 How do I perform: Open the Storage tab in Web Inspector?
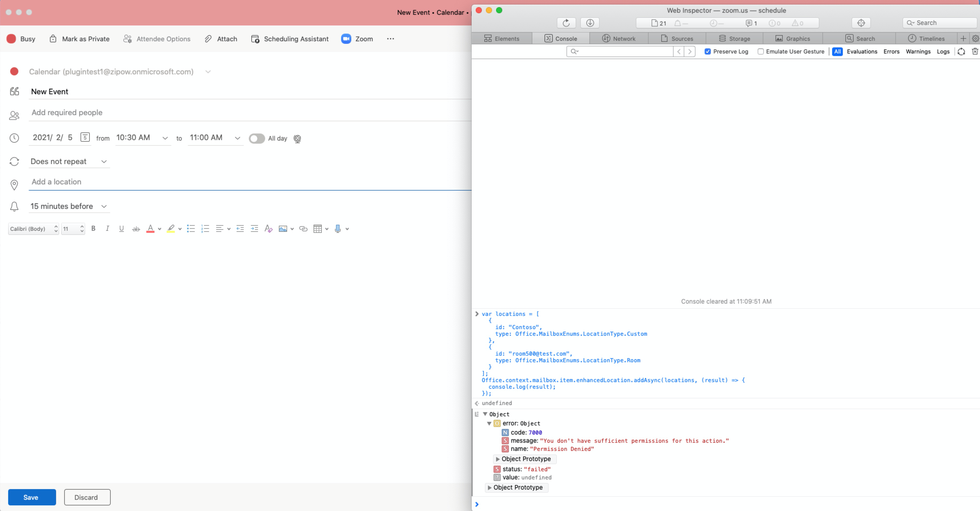point(735,38)
